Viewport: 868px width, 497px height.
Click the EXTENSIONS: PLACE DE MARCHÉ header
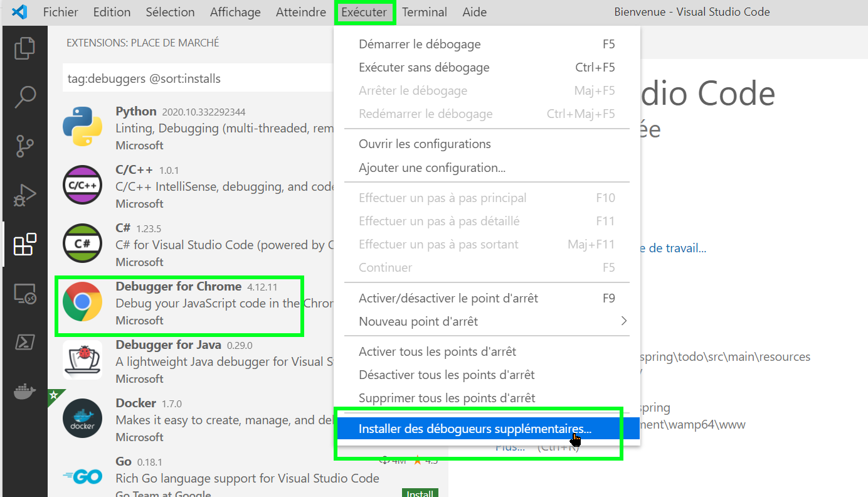(143, 43)
